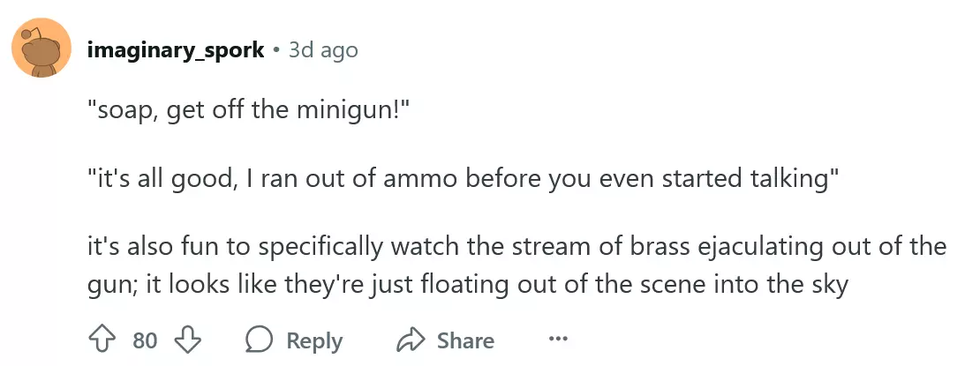Click the share arrow icon
980x366 pixels.
[x=411, y=340]
